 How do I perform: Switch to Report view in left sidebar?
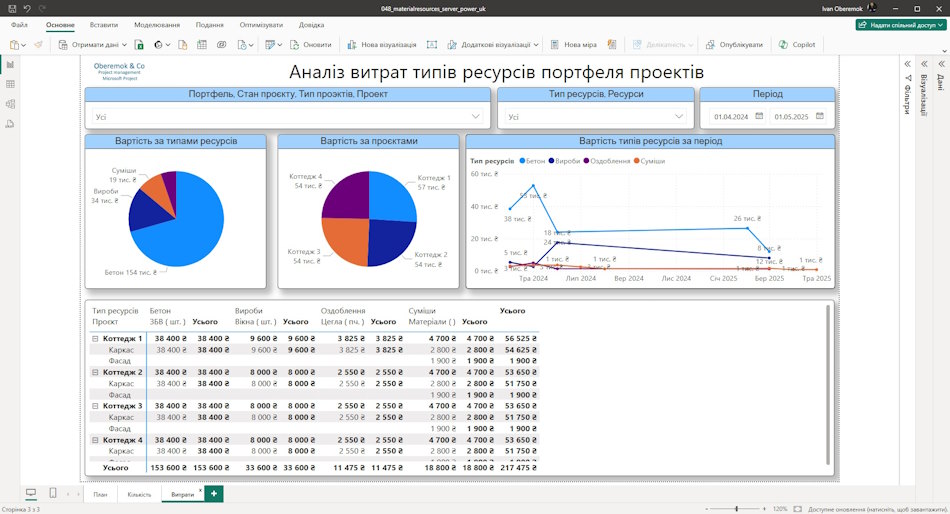pos(10,64)
